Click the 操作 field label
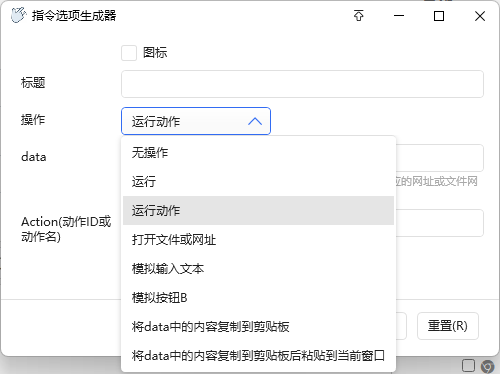Screen dimensions: 500x374 [x=33, y=119]
